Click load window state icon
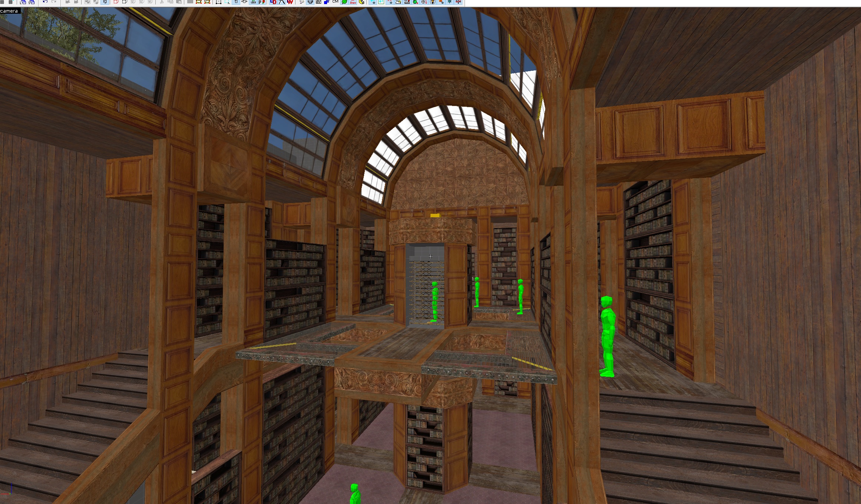 [x=23, y=2]
